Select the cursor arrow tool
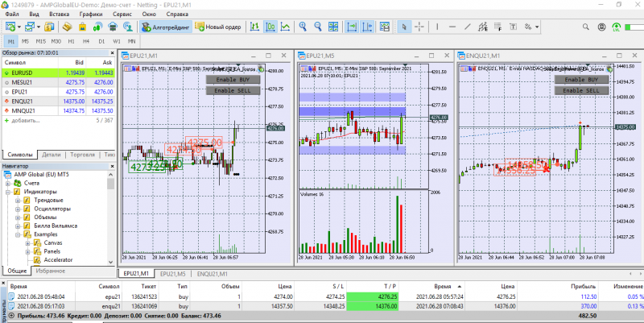 (x=404, y=27)
